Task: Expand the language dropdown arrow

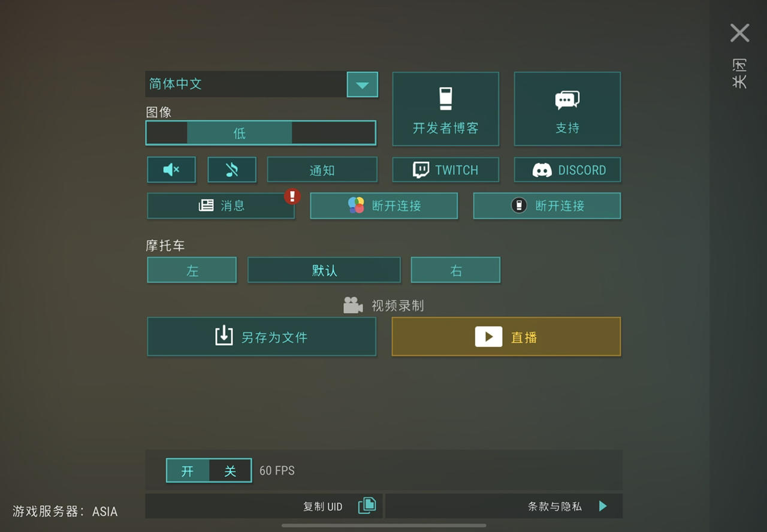Action: [x=363, y=84]
